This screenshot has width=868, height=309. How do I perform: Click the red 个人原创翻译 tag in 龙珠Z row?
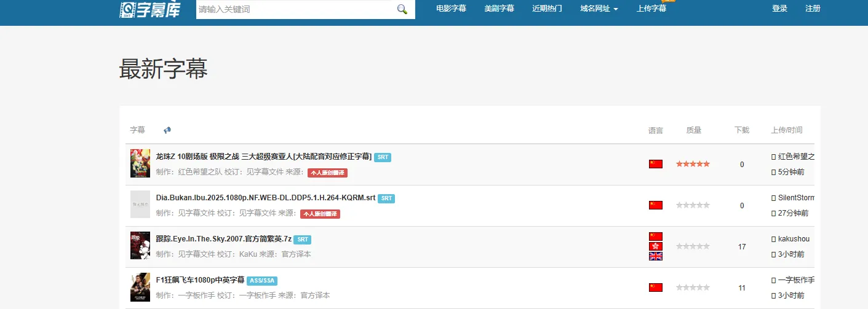[327, 173]
